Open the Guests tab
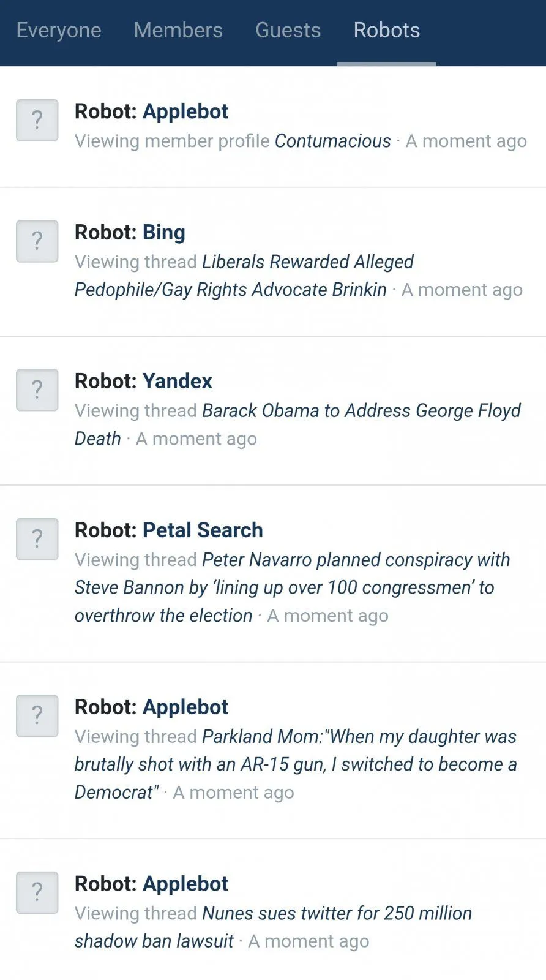The image size is (546, 980). pos(288,31)
